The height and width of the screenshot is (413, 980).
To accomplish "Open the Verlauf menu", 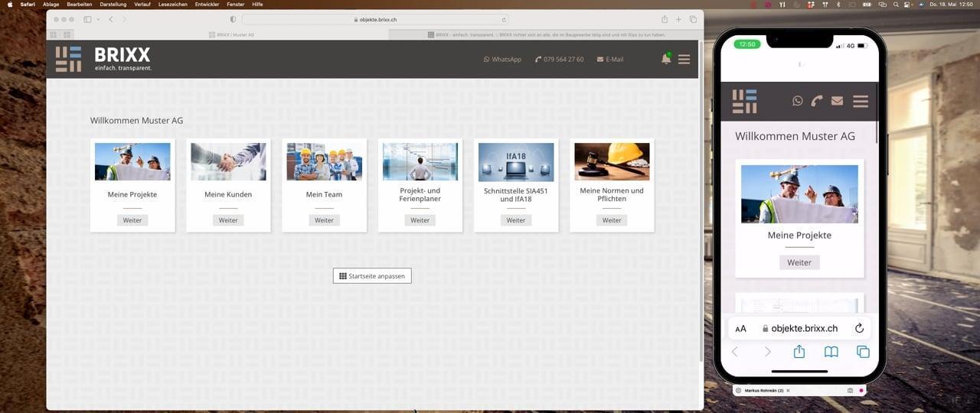I will [x=142, y=4].
